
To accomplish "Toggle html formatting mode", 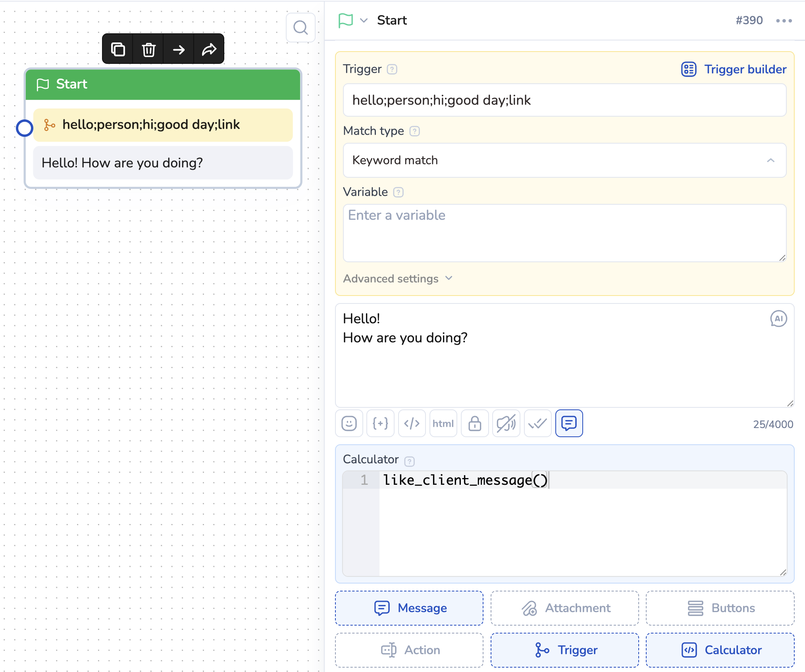I will (x=443, y=423).
